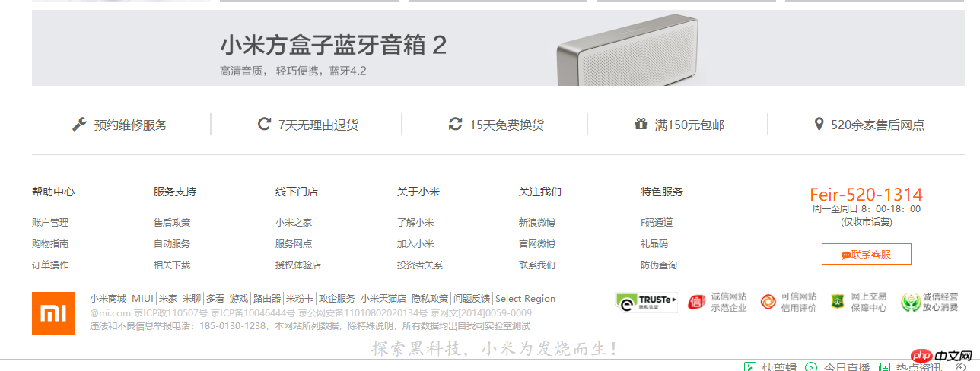980x371 pixels.
Task: Open 售后政策 under 服务支持
Action: 172,222
